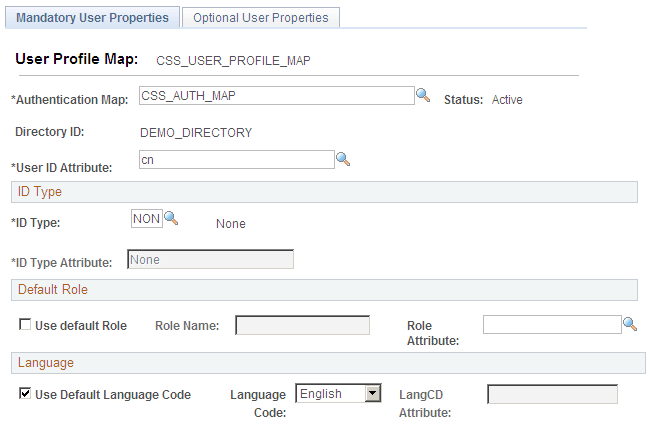Expand the Language Code dropdown
This screenshot has width=652, height=425.
[373, 394]
